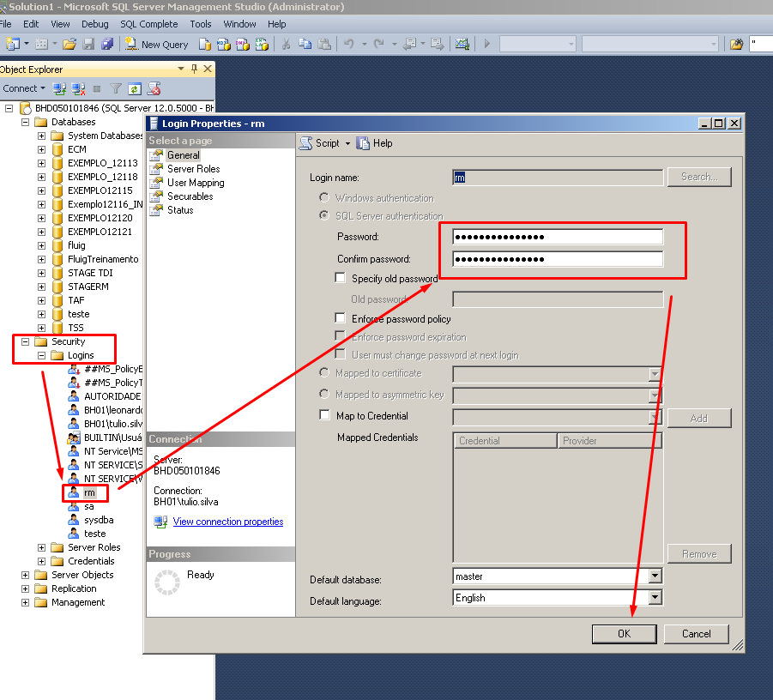This screenshot has width=773, height=700.
Task: Check the Map to Credential checkbox
Action: pos(324,415)
